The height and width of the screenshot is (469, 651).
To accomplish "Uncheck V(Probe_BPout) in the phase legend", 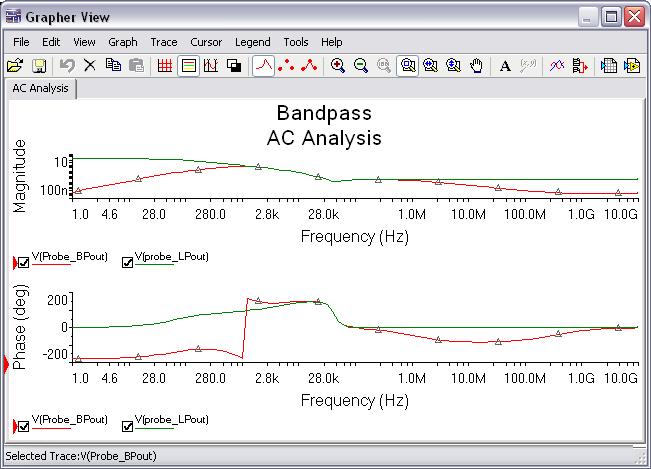I will tap(25, 426).
